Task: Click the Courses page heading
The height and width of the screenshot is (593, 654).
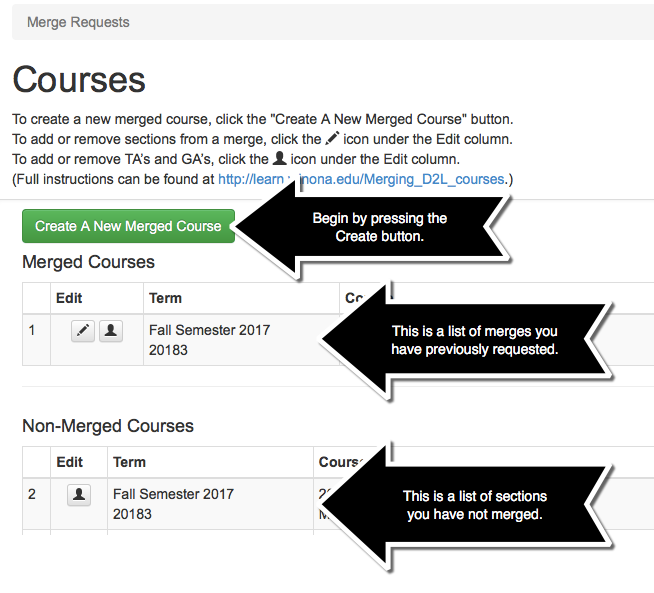Action: (79, 80)
